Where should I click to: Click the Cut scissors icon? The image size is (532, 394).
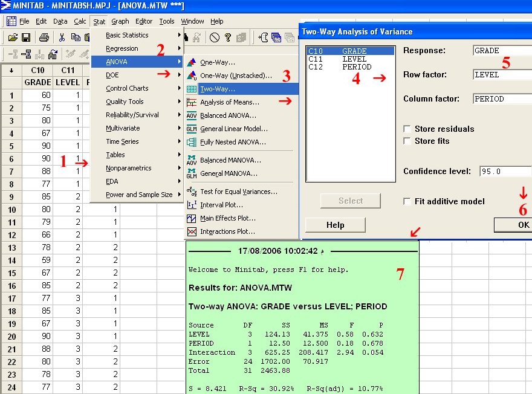(x=62, y=37)
